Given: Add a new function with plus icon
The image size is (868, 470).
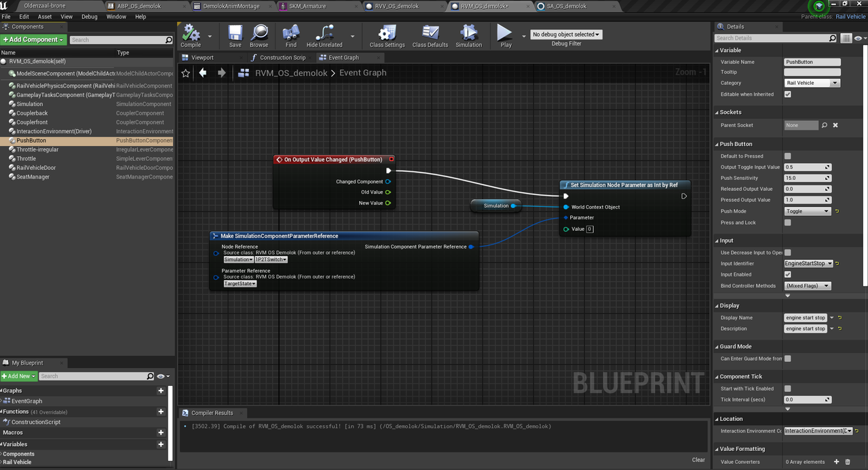Looking at the screenshot, I should [x=161, y=412].
